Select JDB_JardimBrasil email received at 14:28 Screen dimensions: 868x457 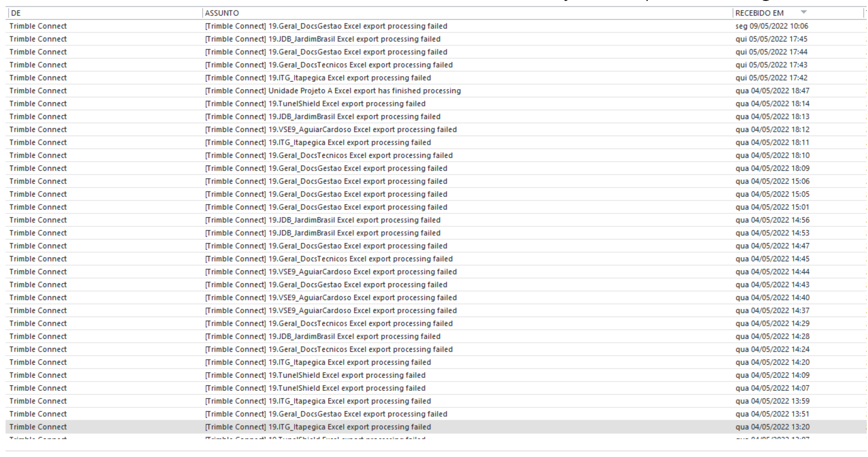coord(436,336)
